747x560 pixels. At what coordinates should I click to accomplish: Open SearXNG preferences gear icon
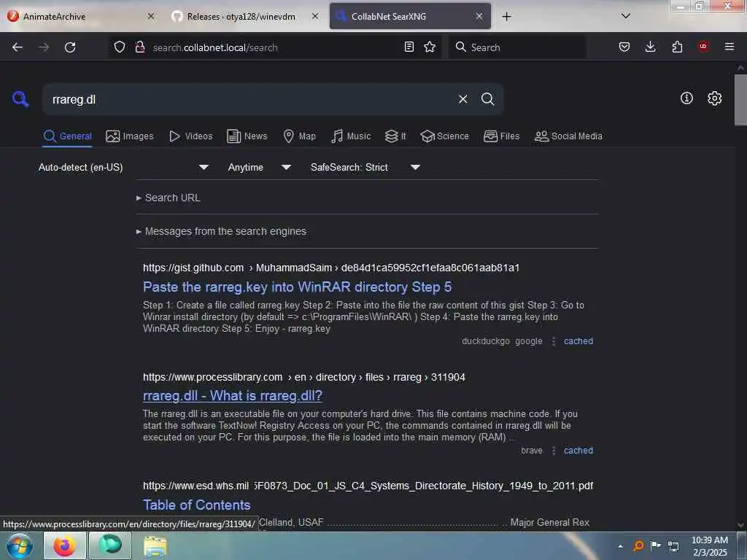(714, 98)
